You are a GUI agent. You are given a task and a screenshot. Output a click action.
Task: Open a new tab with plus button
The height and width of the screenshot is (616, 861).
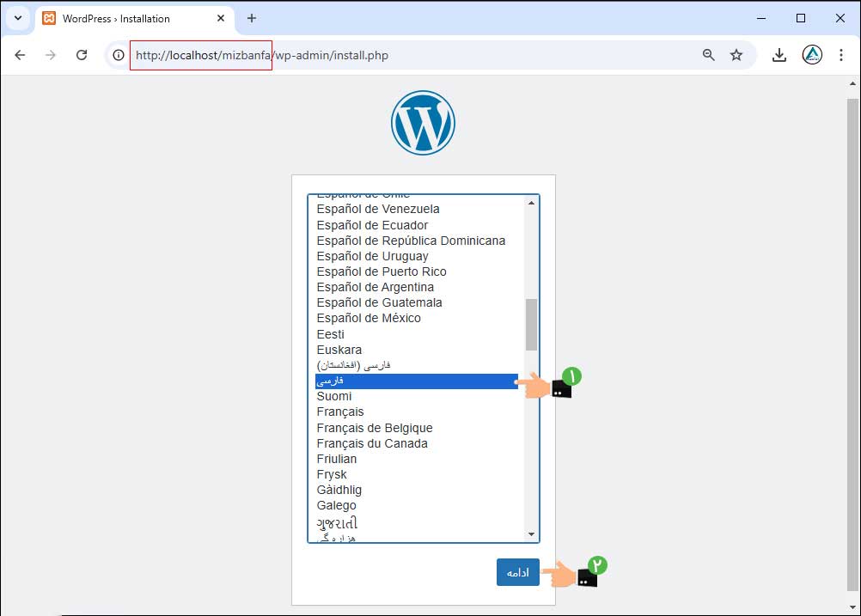(252, 18)
